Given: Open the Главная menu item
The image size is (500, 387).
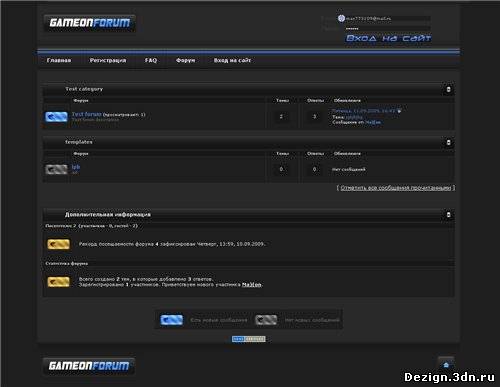Looking at the screenshot, I should 59,60.
